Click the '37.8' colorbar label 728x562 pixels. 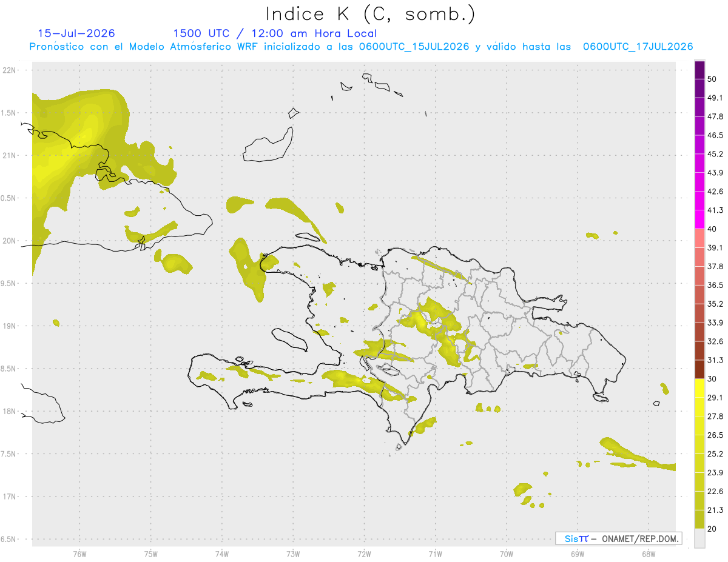tap(715, 266)
